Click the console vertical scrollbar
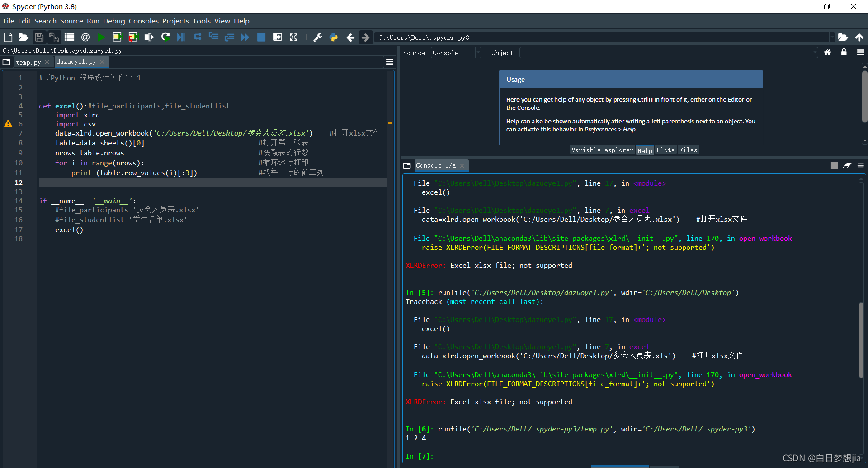The image size is (868, 468). pyautogui.click(x=861, y=340)
